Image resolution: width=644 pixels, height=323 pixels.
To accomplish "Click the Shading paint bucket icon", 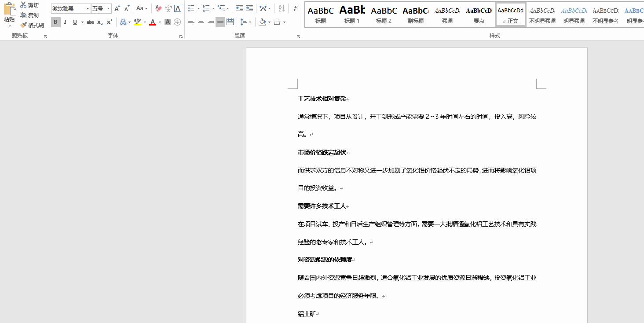I will [x=263, y=22].
